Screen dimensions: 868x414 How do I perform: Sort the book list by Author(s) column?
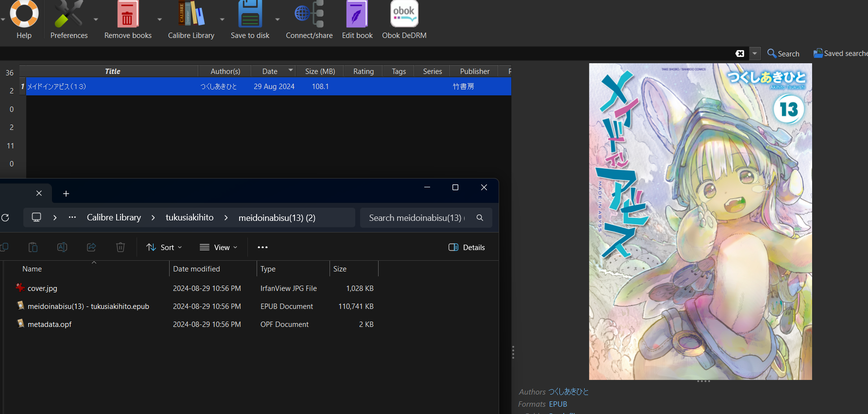coord(225,71)
